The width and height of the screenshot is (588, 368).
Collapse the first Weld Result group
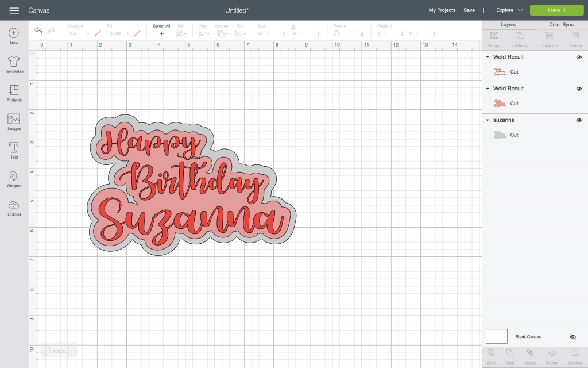(x=488, y=57)
